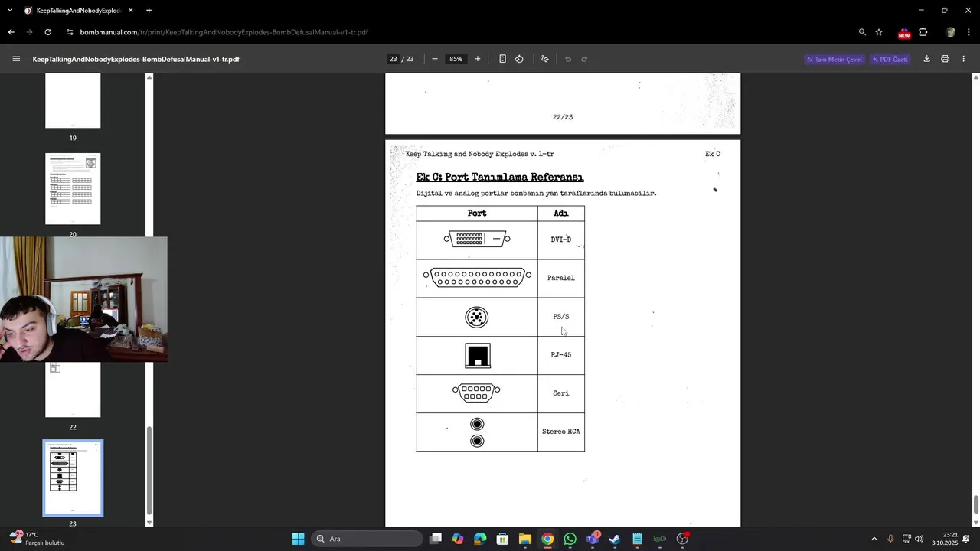Click the thumbnail sidebar scrollbar
This screenshot has width=980, height=551.
149,469
